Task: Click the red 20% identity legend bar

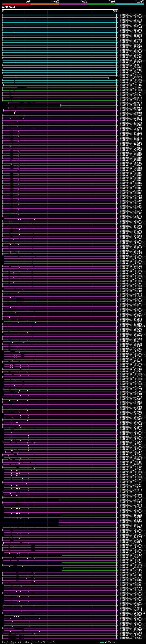Action: (x=16, y=4)
